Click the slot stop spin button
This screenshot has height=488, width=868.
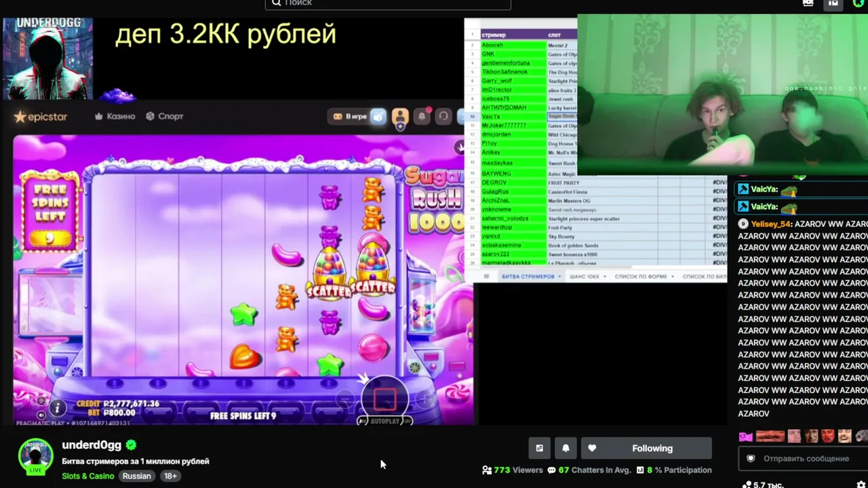click(384, 399)
